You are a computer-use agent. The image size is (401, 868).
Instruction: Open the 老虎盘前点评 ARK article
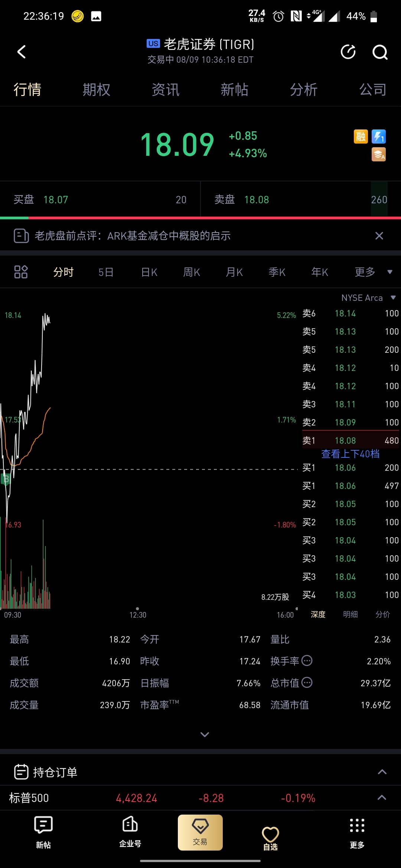(133, 236)
